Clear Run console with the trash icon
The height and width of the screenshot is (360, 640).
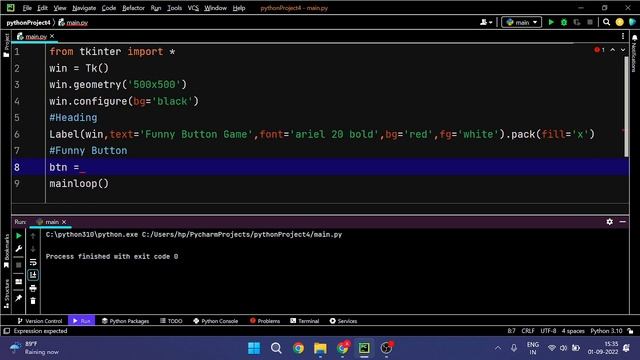tap(33, 301)
